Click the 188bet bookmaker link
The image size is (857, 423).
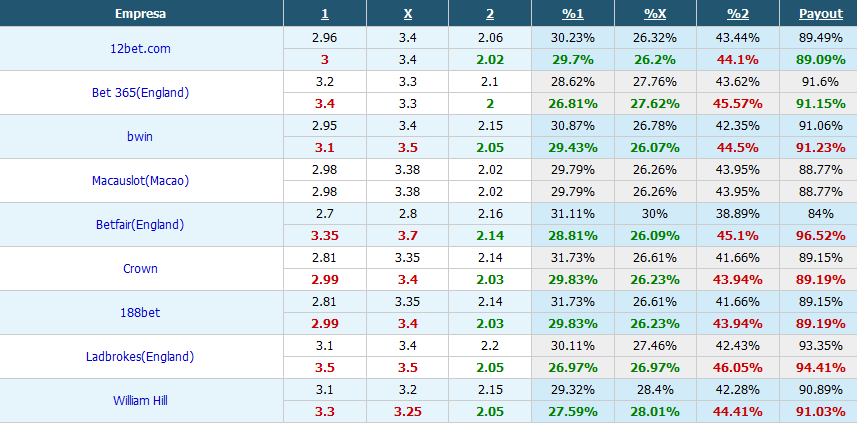(x=140, y=313)
